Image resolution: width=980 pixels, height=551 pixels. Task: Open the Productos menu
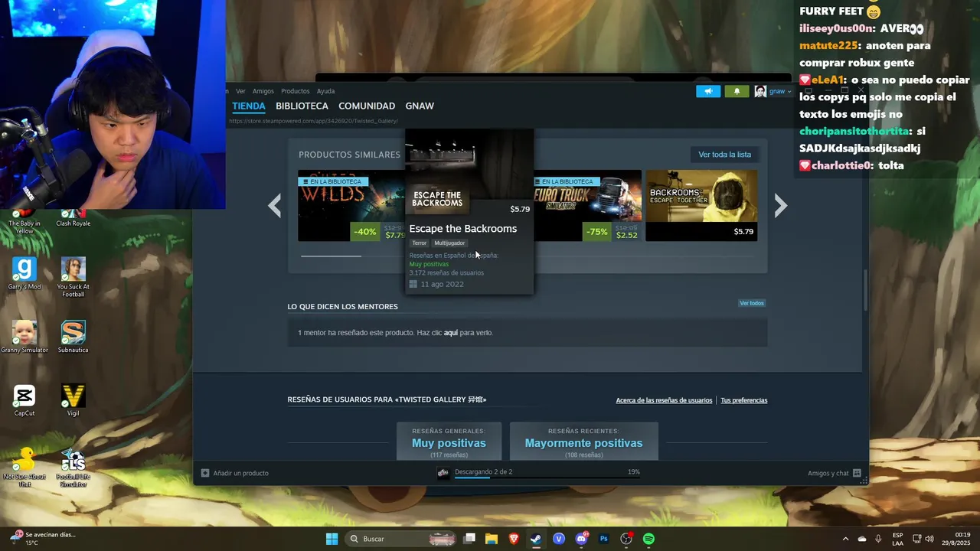(295, 91)
